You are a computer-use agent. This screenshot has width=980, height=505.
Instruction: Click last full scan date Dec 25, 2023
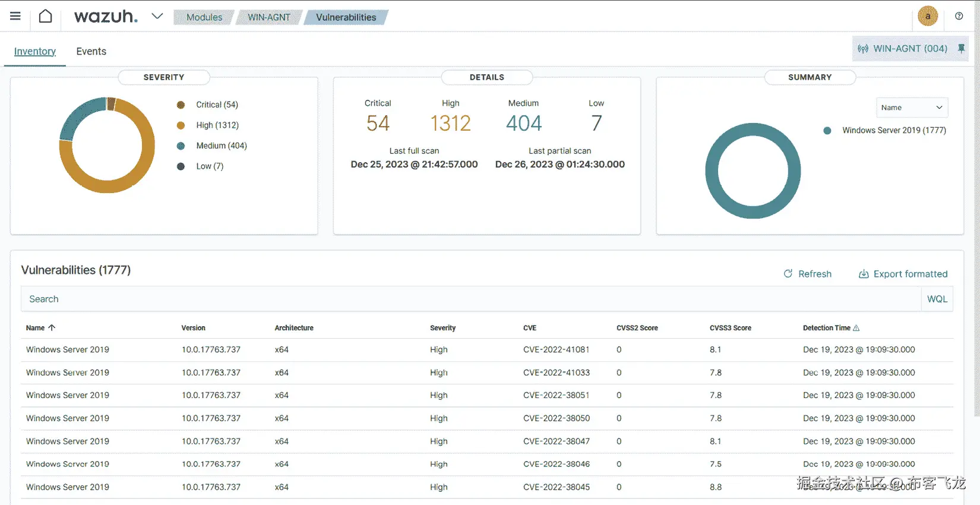[x=414, y=165]
